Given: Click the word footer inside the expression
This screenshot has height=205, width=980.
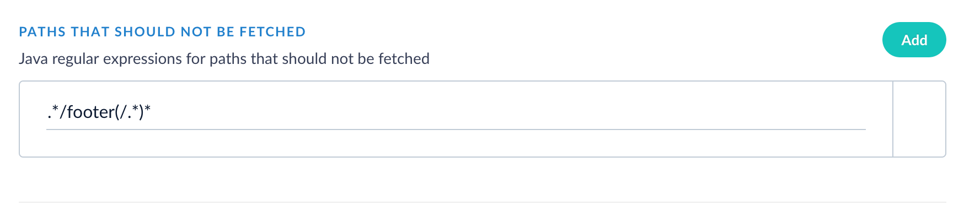Looking at the screenshot, I should (90, 112).
